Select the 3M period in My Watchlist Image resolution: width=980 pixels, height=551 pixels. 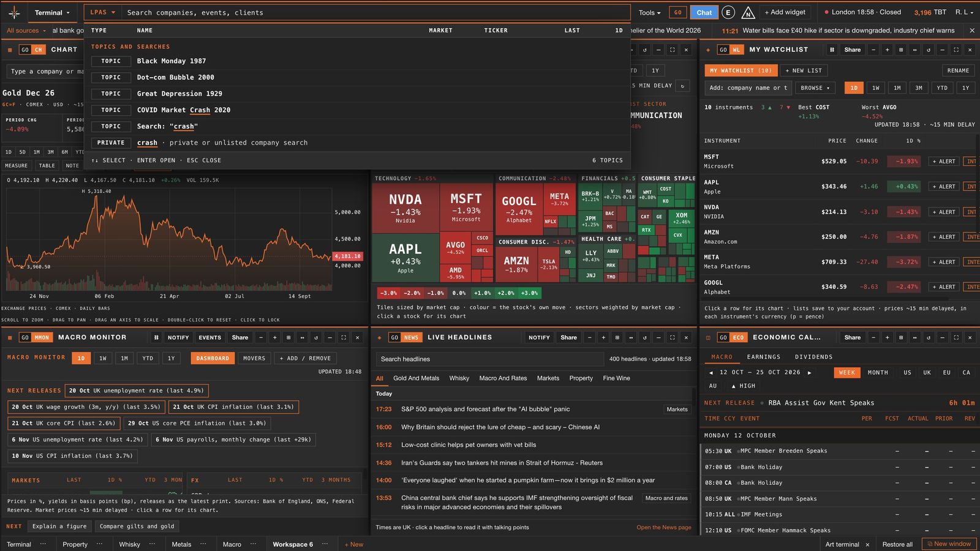(x=919, y=88)
